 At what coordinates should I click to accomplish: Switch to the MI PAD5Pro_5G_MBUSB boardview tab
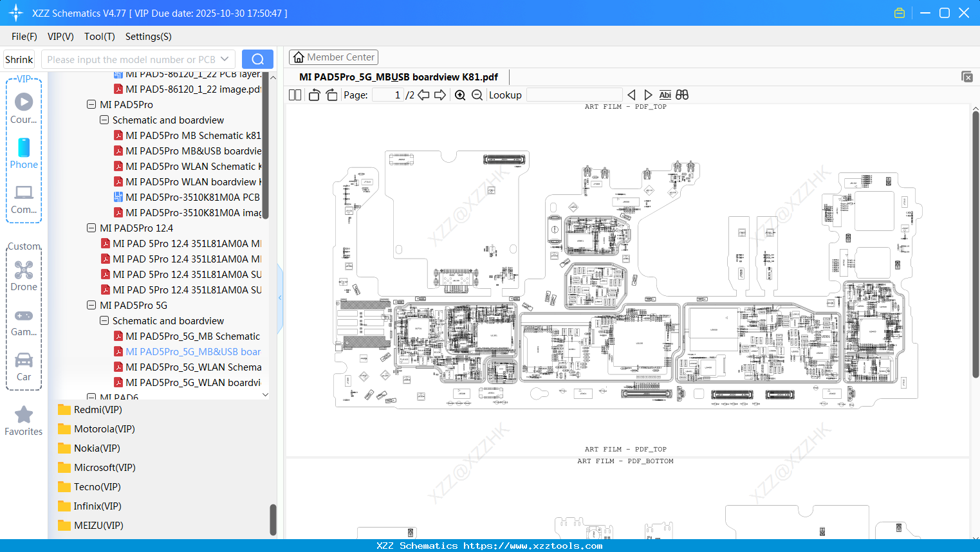397,77
